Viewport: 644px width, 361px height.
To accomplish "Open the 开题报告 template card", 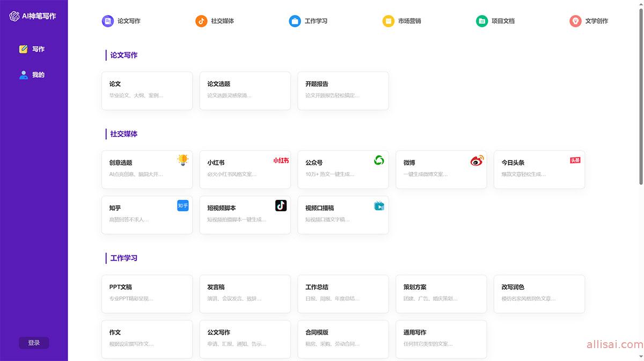I will pos(343,91).
